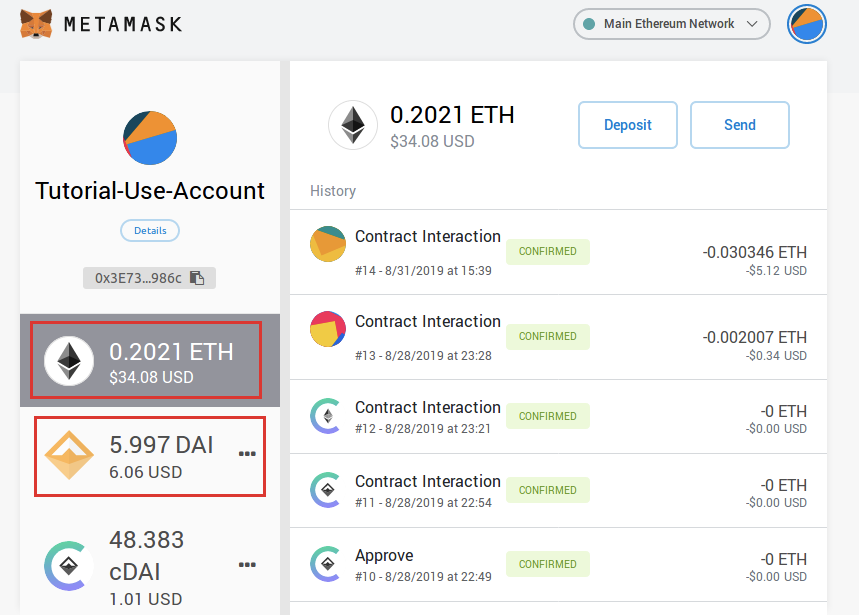Open account Details
The width and height of the screenshot is (859, 615).
click(150, 231)
